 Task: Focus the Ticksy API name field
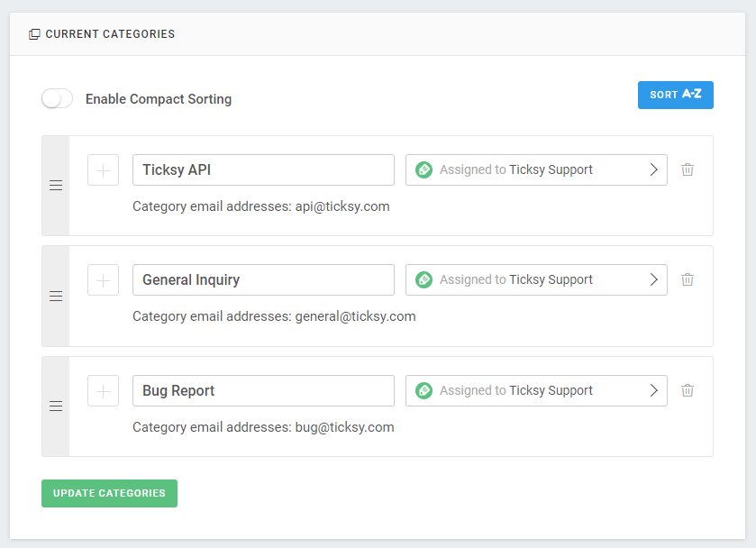click(263, 169)
